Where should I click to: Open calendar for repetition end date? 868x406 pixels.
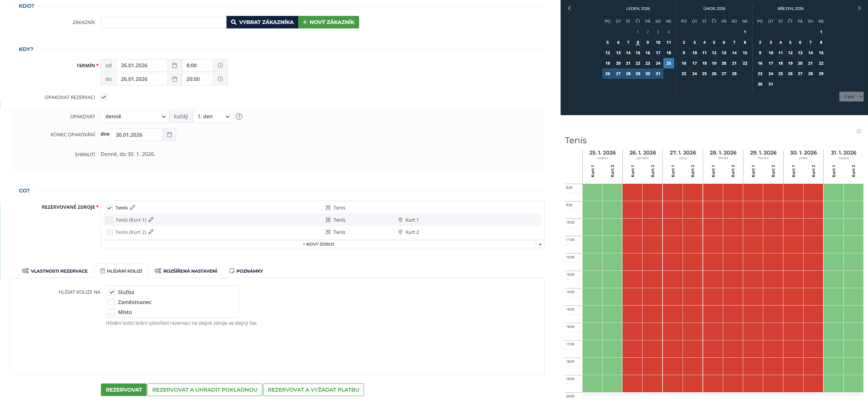[169, 135]
